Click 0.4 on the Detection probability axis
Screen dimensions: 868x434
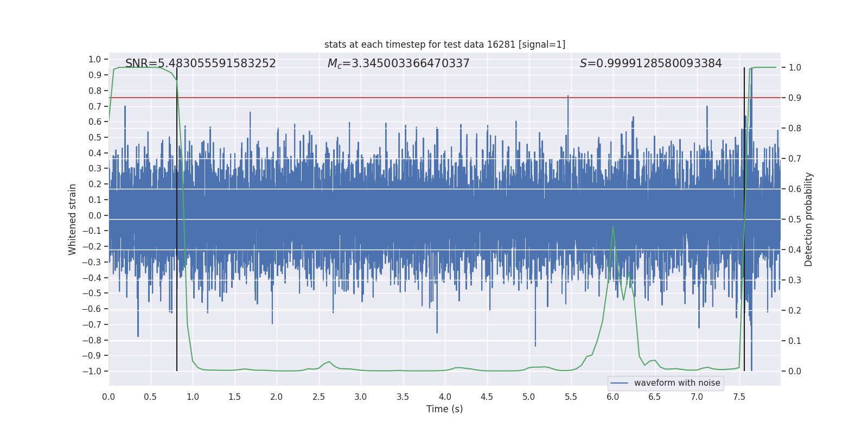tap(795, 250)
